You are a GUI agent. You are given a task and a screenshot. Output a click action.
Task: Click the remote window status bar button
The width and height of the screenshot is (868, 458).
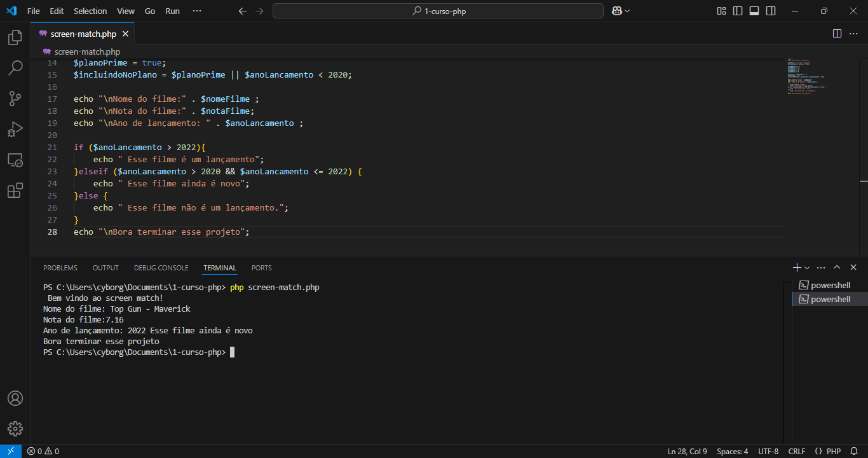click(11, 451)
